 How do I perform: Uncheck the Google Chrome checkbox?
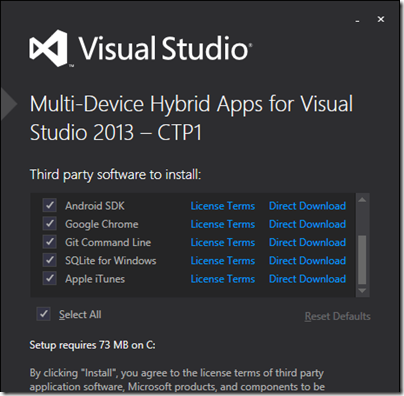[x=49, y=224]
